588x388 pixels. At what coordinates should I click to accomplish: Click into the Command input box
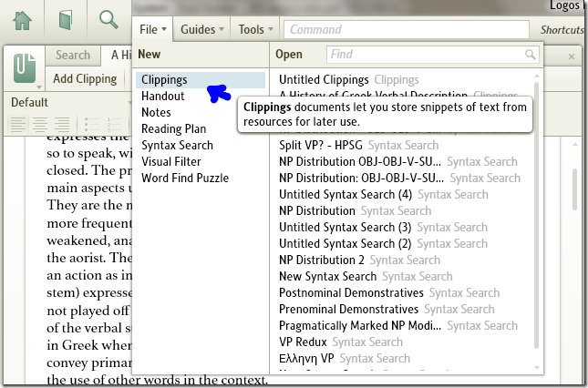tap(406, 29)
